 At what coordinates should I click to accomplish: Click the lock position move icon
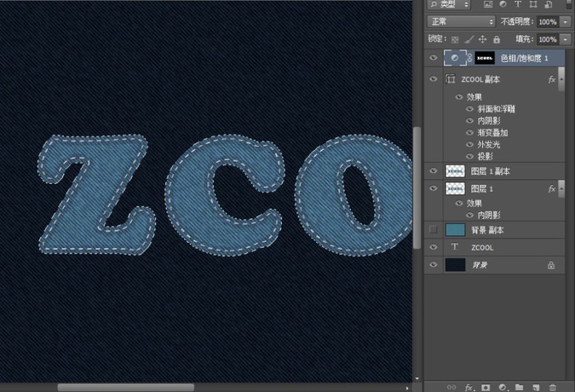coord(483,39)
